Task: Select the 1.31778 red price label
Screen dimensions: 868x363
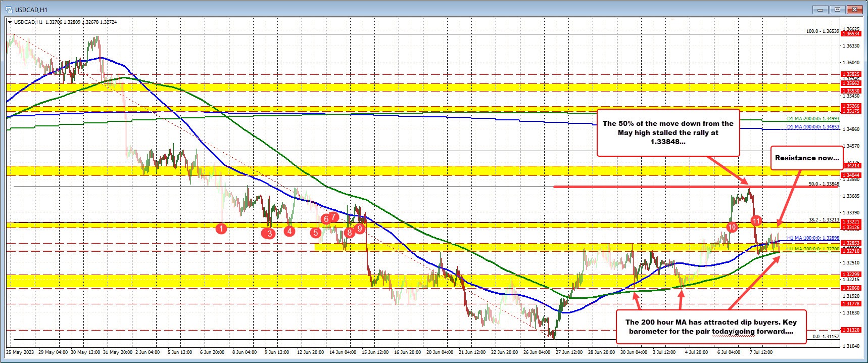Action: click(x=851, y=303)
